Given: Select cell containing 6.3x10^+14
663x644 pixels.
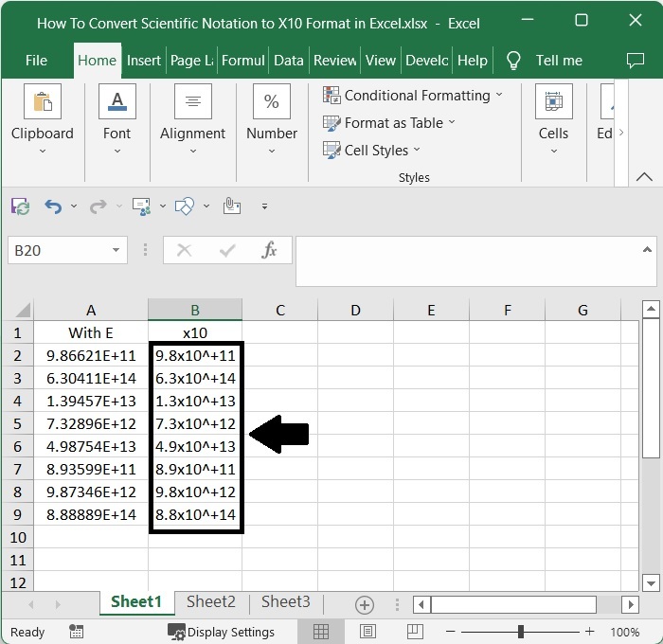Looking at the screenshot, I should click(195, 378).
